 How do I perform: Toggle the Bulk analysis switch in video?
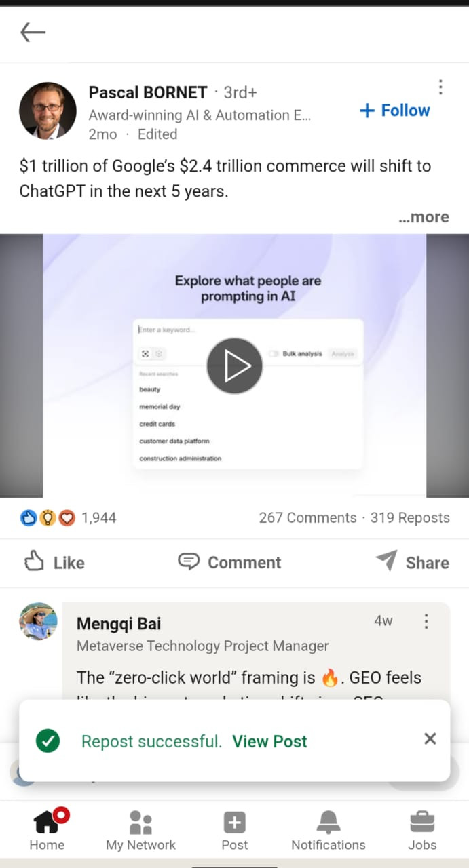[x=274, y=353]
